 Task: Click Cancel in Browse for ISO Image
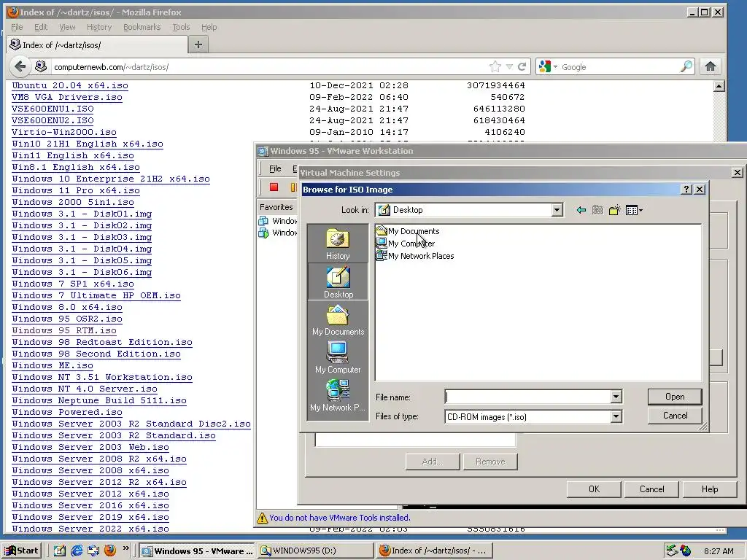click(x=675, y=416)
